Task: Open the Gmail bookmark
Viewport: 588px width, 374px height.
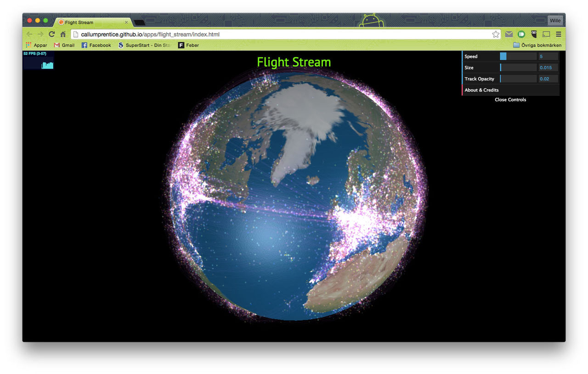Action: [x=64, y=45]
